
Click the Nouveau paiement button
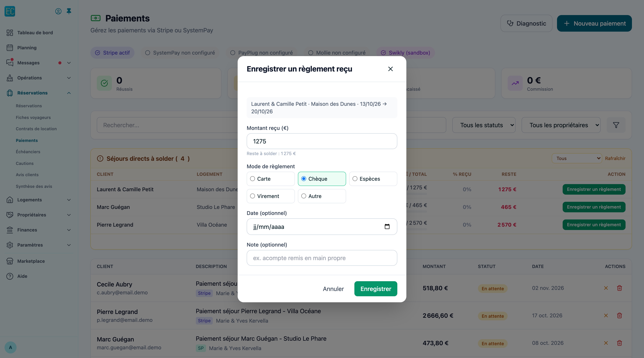[x=594, y=24]
